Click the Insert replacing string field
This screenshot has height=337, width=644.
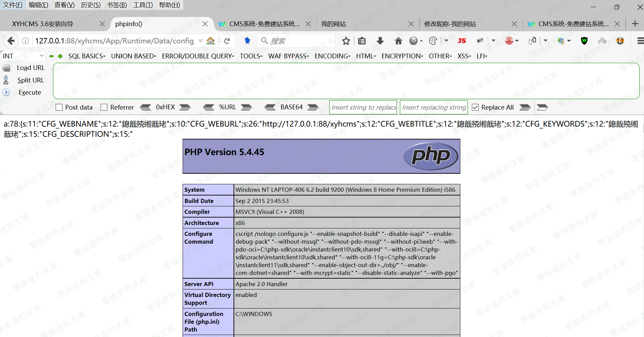point(434,108)
